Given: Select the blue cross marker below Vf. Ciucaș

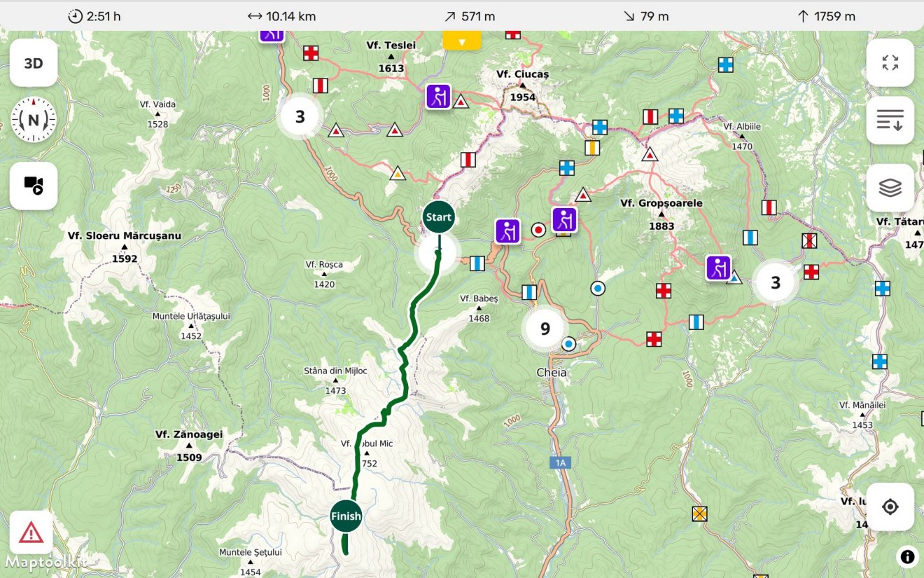Looking at the screenshot, I should point(600,128).
